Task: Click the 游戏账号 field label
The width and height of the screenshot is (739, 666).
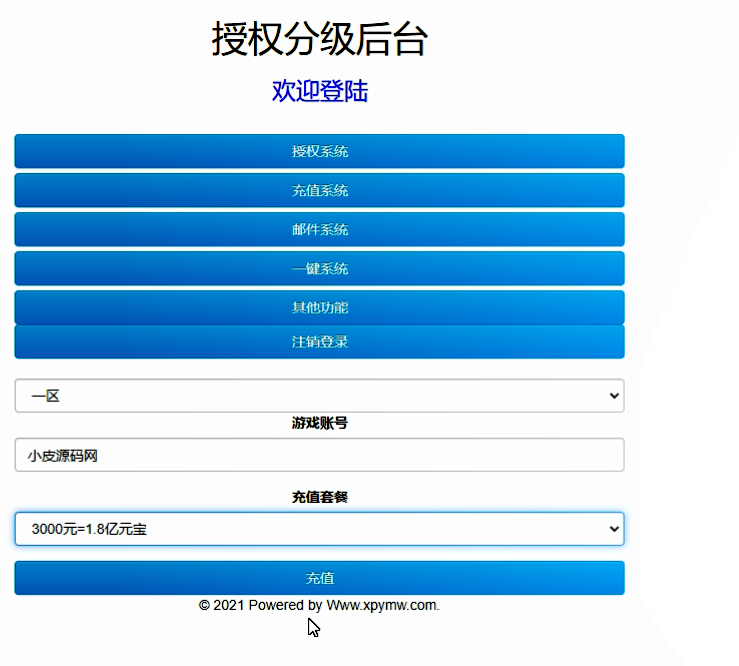Action: click(x=319, y=423)
